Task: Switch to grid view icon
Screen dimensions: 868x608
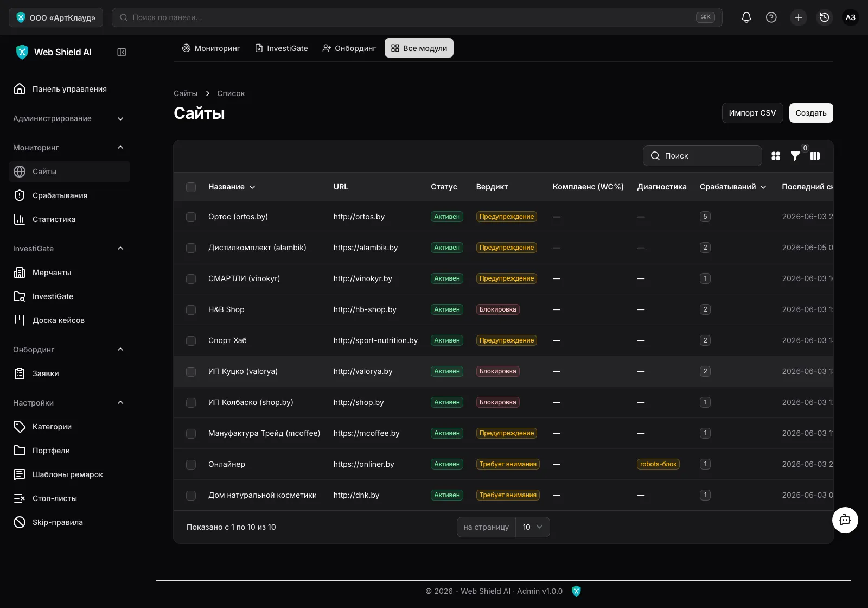Action: 776,156
